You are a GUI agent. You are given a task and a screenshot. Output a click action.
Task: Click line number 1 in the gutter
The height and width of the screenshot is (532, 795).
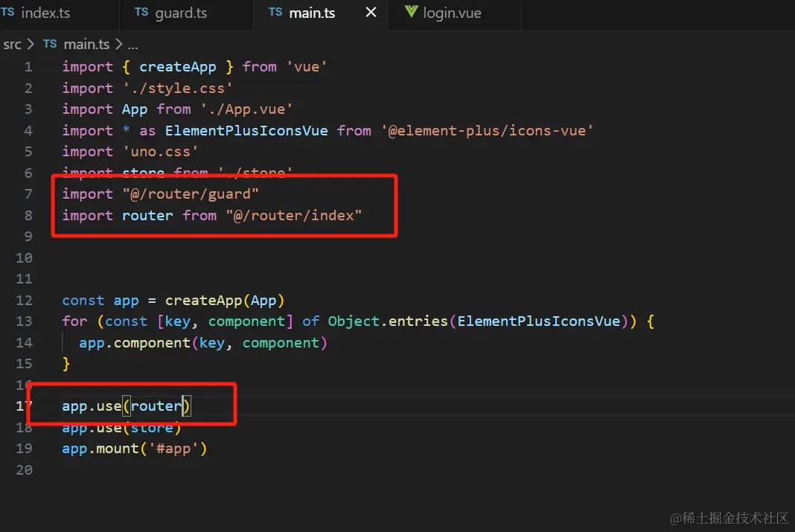pos(28,67)
